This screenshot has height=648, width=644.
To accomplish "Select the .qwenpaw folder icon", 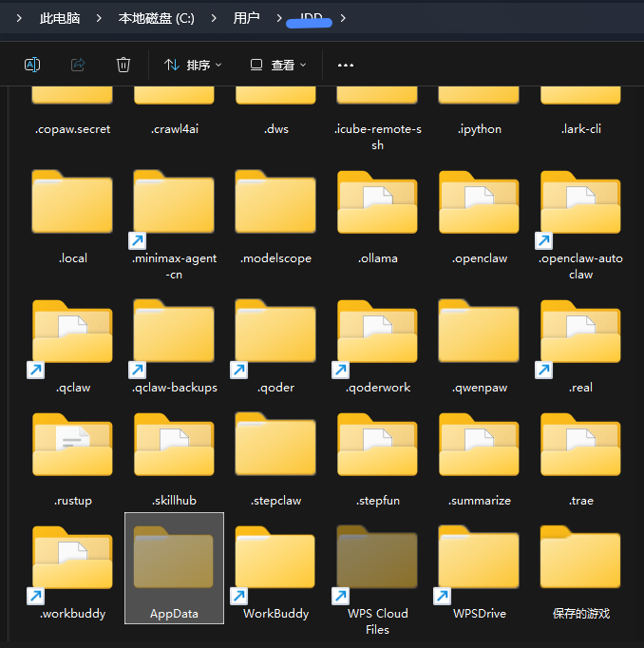I will click(479, 331).
